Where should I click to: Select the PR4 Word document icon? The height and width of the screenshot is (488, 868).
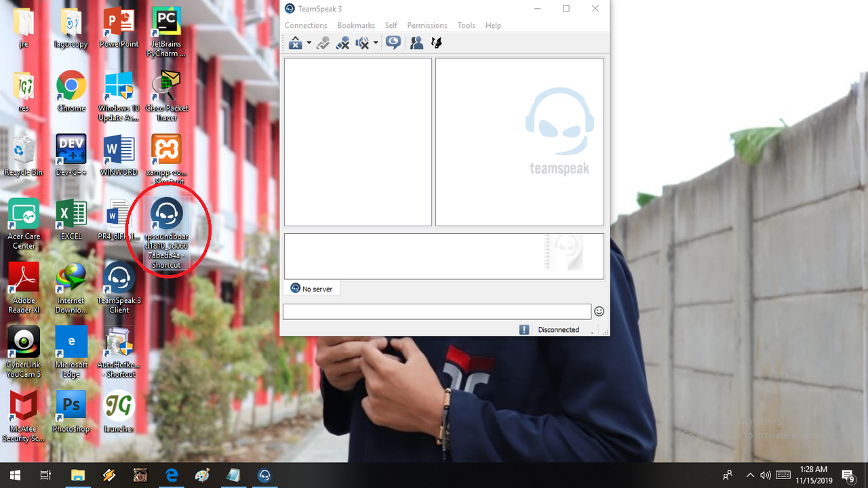coord(119,220)
